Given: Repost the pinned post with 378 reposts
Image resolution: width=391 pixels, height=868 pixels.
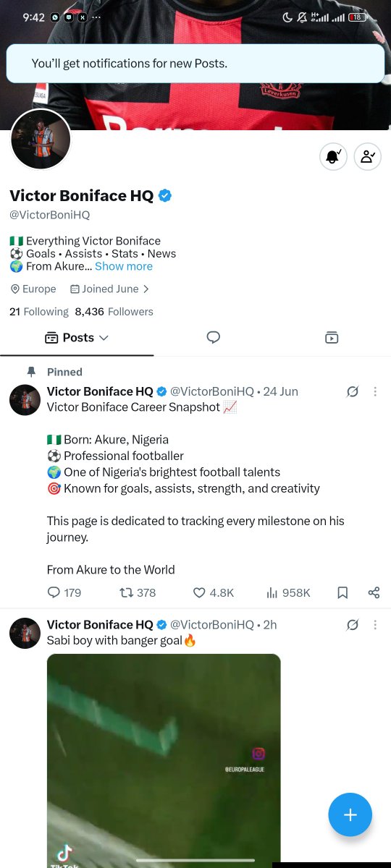Looking at the screenshot, I should (138, 592).
